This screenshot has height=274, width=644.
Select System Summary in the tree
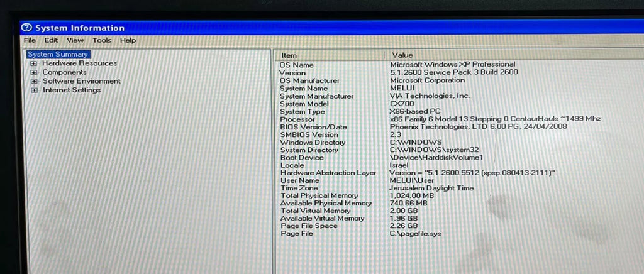(x=58, y=54)
